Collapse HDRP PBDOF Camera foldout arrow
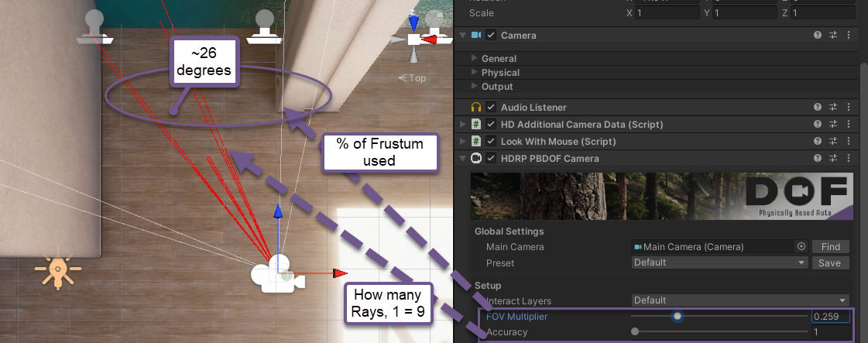This screenshot has height=343, width=868. coord(463,158)
